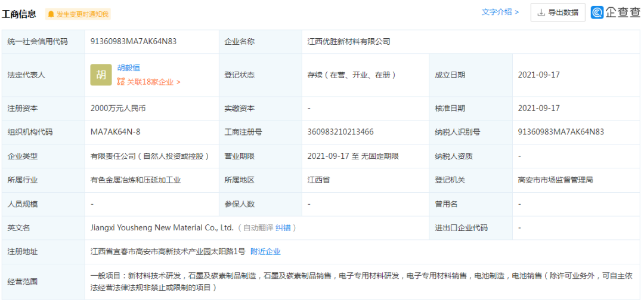
Task: Click the 工商信息 section heading
Action: coord(19,14)
